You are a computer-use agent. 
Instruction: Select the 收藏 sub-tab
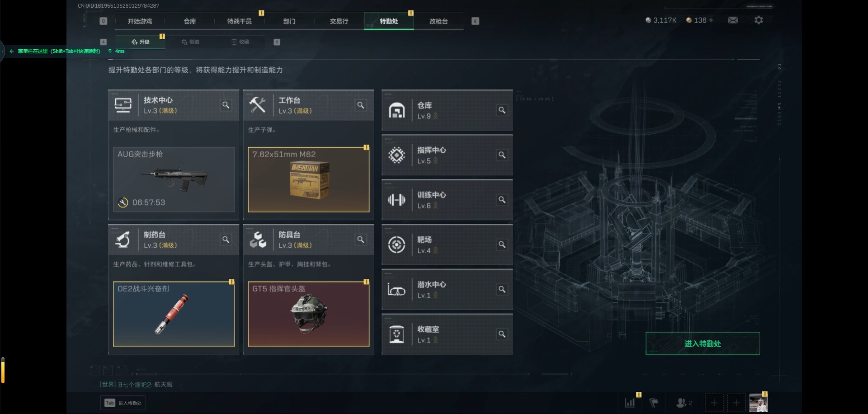(x=240, y=42)
